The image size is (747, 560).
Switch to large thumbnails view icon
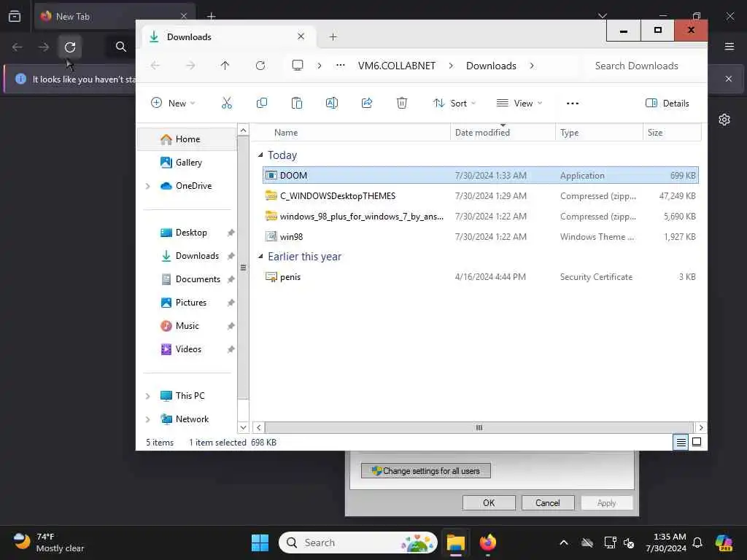[x=697, y=443]
